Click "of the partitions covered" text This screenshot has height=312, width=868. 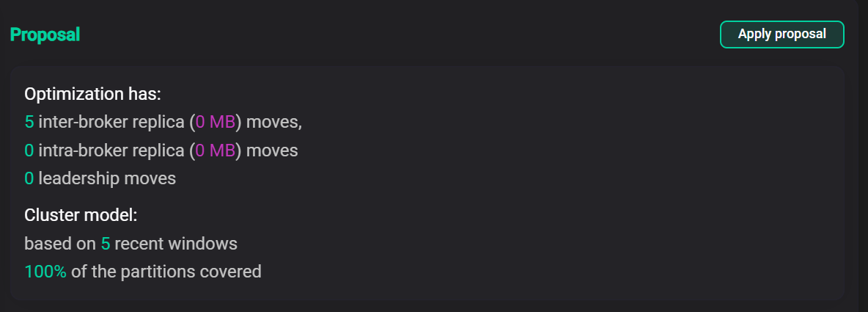[x=166, y=272]
